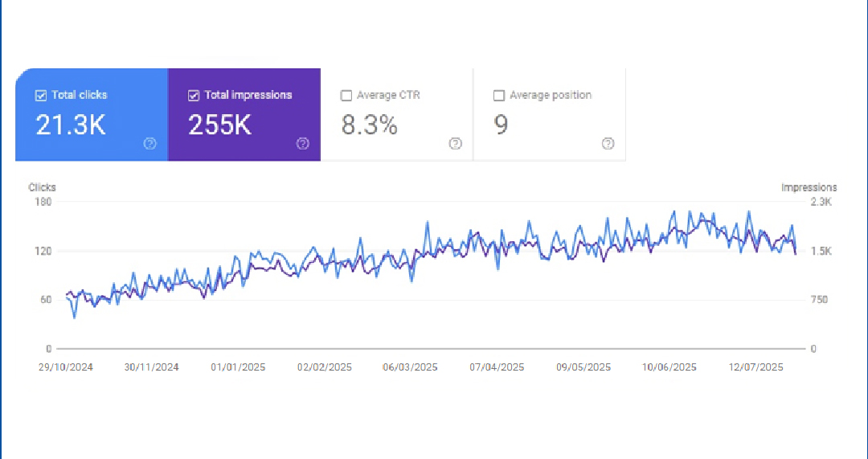868x459 pixels.
Task: Select the average position value 9
Action: [x=501, y=125]
